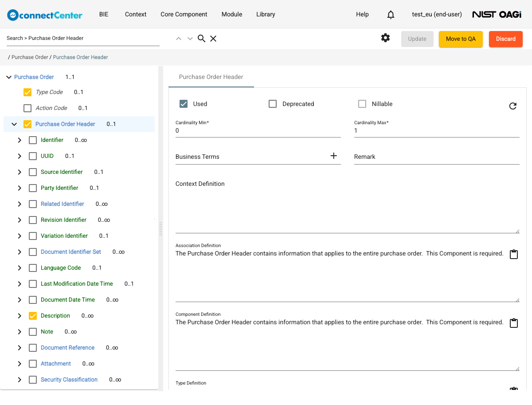Viewport: 532px width, 405px height.
Task: Check the Attachment checkbox
Action: (x=33, y=364)
